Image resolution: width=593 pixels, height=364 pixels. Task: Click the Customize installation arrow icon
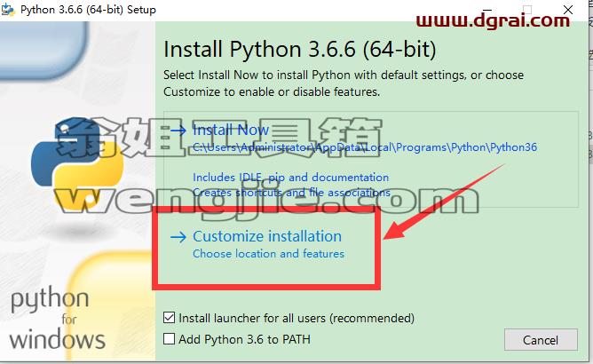click(178, 237)
